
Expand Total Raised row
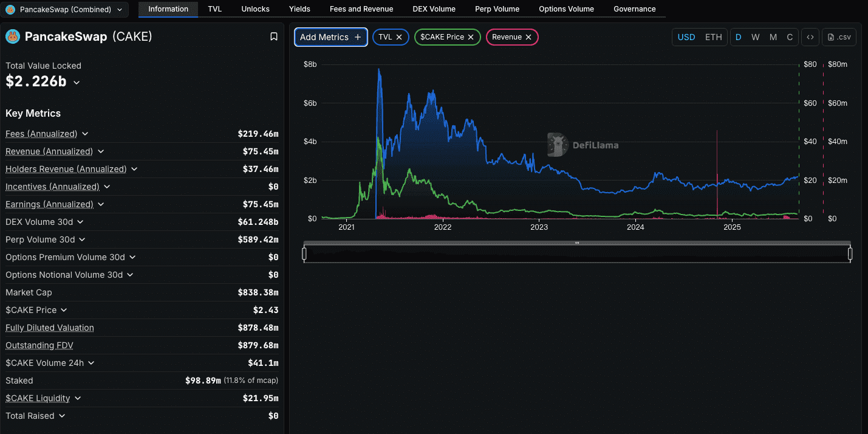tap(62, 416)
